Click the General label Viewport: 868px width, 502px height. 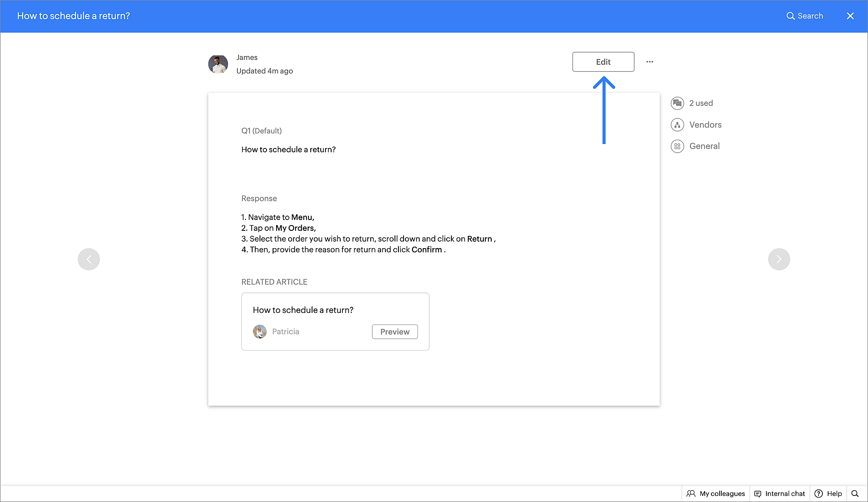click(x=704, y=146)
